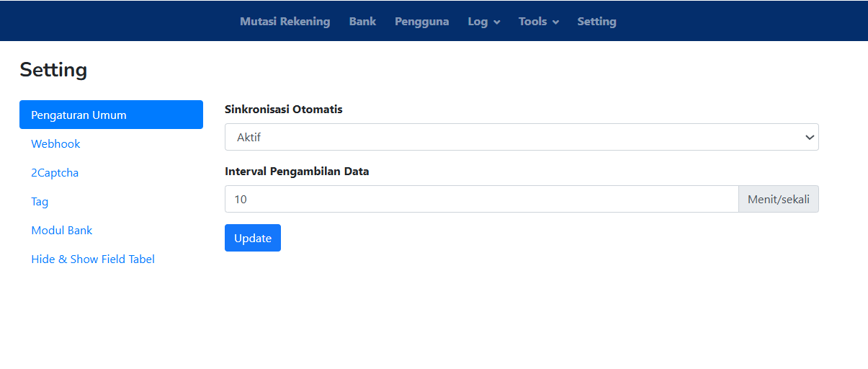The height and width of the screenshot is (369, 868).
Task: Go to the Bank menu item
Action: point(362,22)
